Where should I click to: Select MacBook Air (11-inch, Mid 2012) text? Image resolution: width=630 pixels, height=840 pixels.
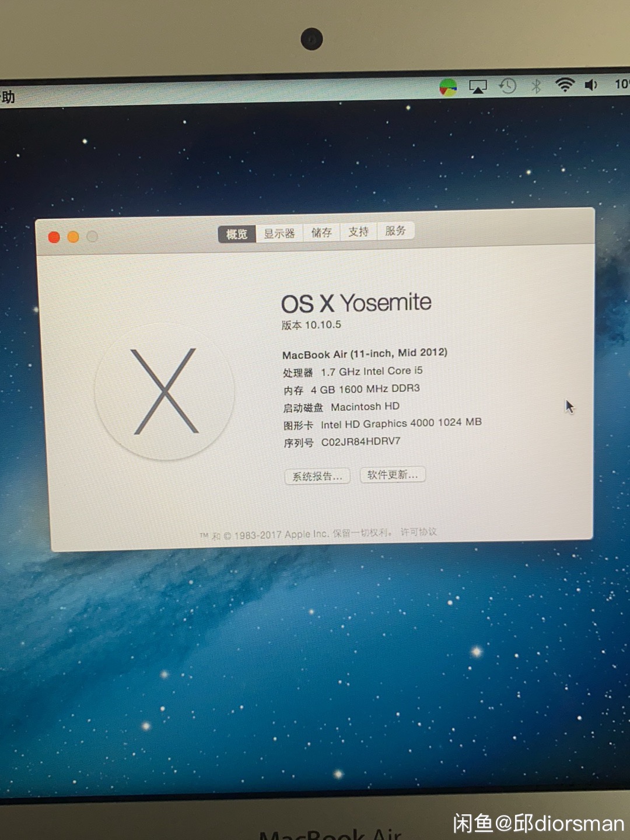point(365,353)
